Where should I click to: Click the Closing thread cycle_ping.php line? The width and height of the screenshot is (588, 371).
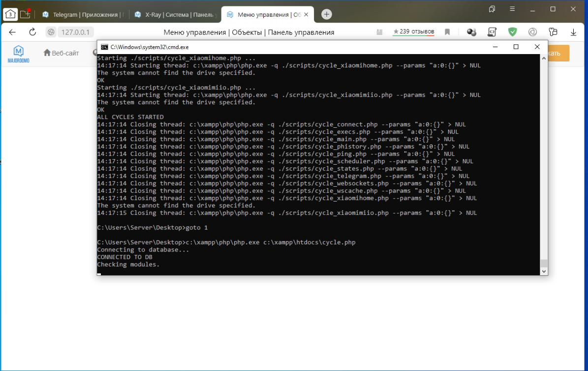click(x=276, y=154)
